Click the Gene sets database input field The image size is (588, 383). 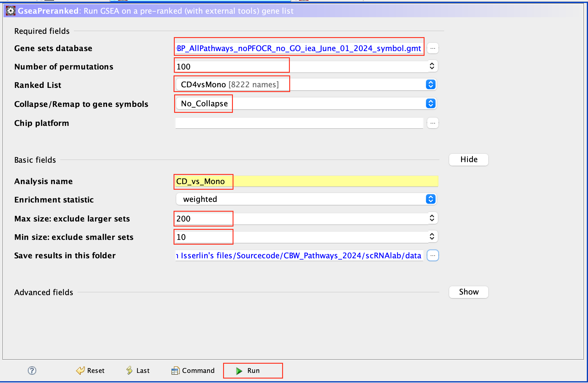299,48
